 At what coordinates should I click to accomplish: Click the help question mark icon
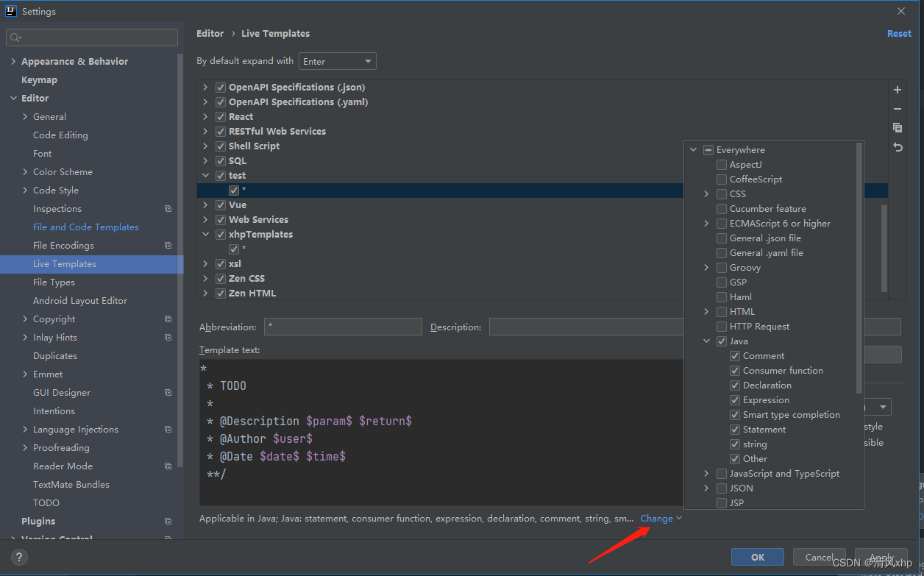(19, 557)
